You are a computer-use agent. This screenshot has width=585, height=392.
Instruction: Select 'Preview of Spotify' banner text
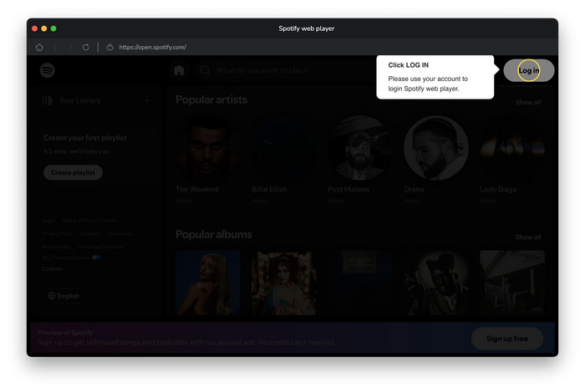point(65,333)
